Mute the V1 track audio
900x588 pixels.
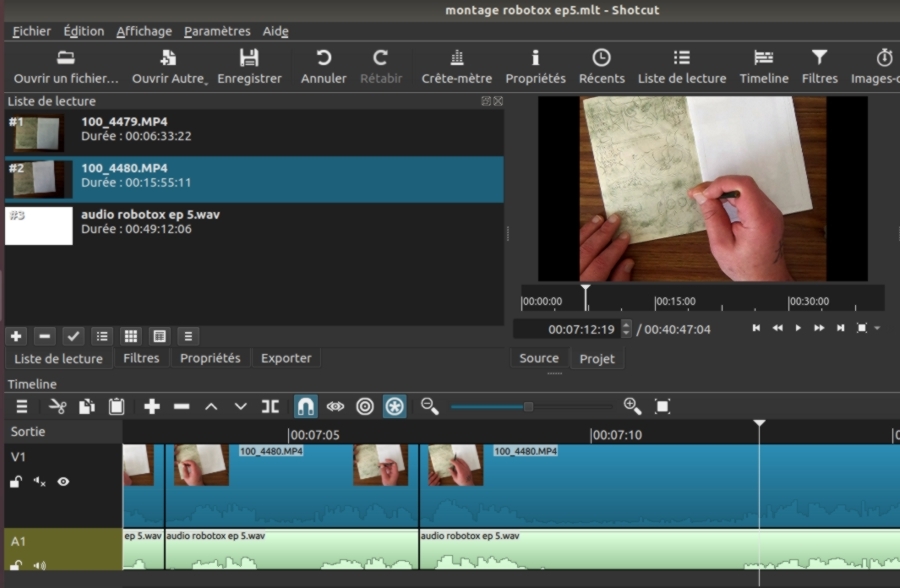(40, 482)
